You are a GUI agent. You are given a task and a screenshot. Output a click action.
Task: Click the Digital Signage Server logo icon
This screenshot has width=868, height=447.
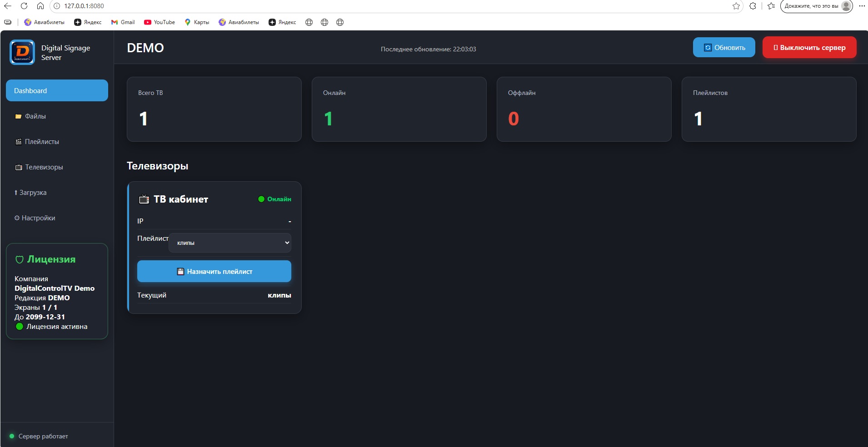[x=22, y=52]
